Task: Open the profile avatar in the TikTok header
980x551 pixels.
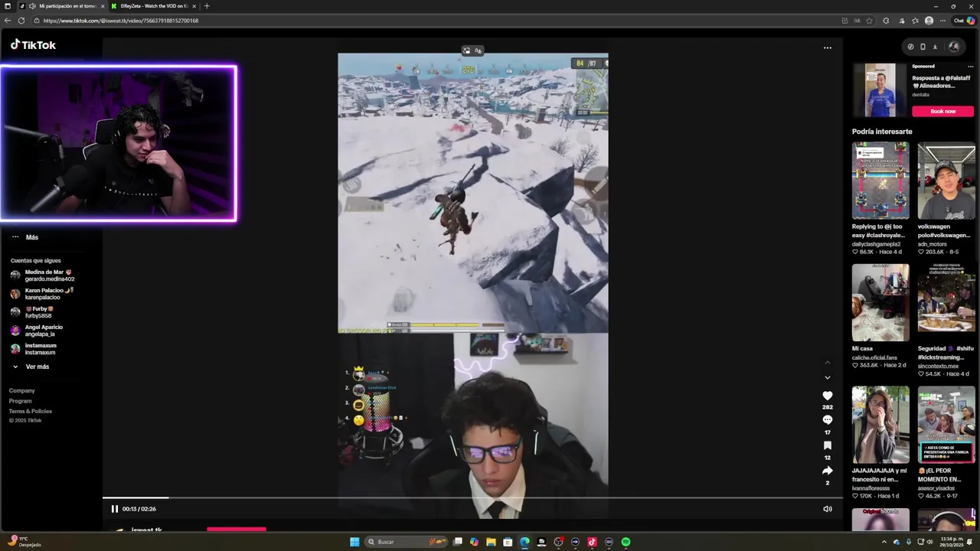Action: pos(953,47)
